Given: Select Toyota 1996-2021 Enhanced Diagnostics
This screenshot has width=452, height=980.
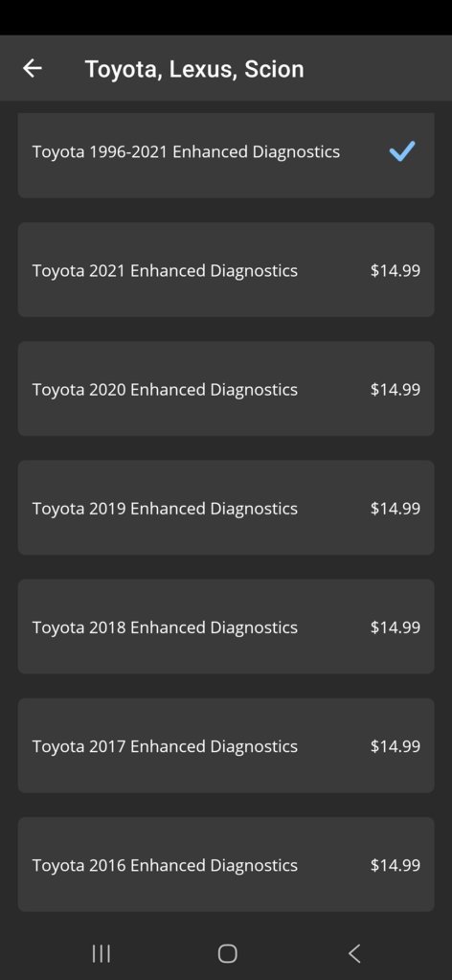Looking at the screenshot, I should [x=226, y=155].
